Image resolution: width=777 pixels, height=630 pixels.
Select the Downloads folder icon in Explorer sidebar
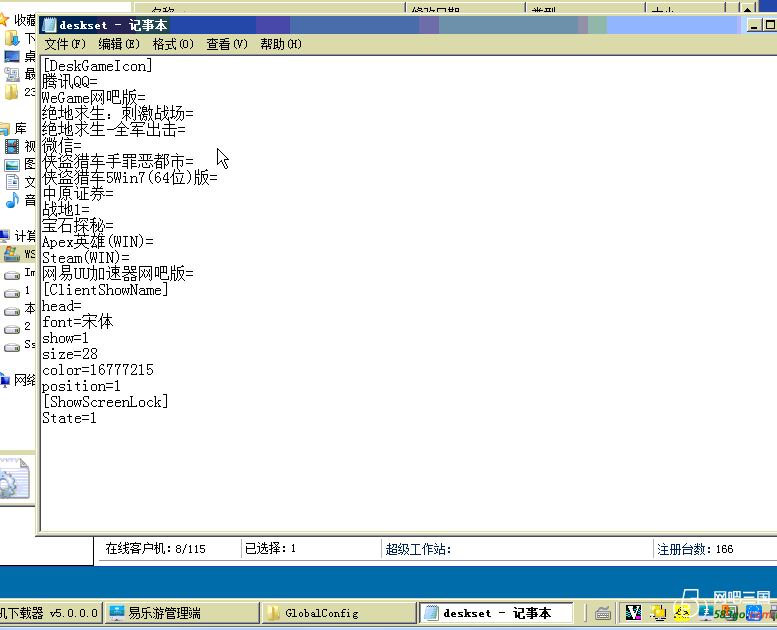[12, 38]
